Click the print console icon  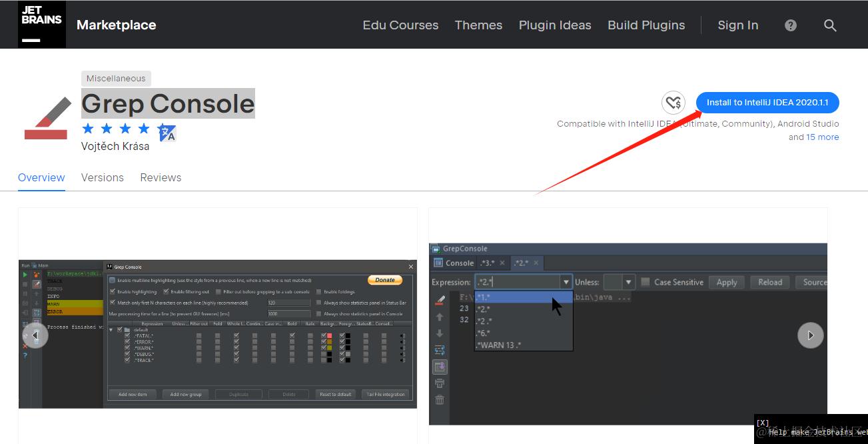click(x=440, y=383)
